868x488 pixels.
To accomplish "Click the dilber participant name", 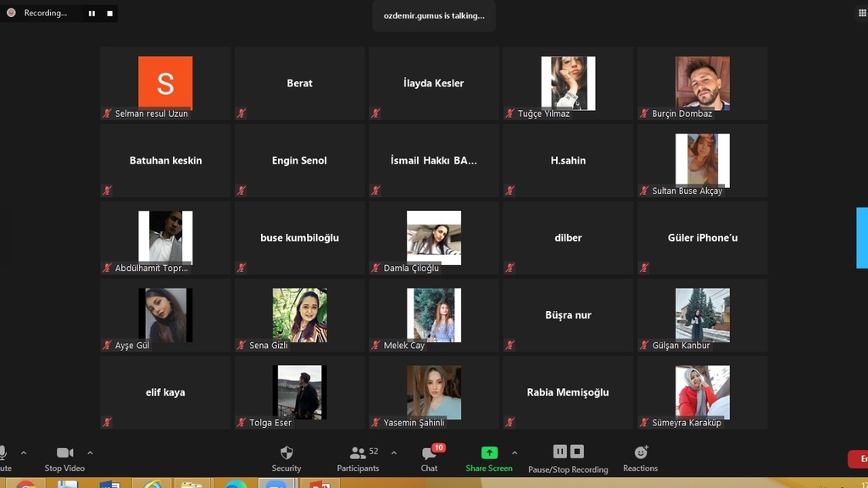I will 568,237.
